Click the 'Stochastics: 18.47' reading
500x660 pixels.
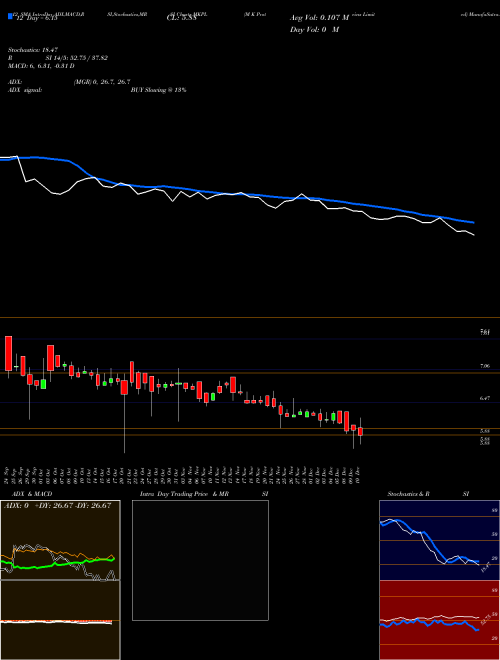pyautogui.click(x=32, y=50)
